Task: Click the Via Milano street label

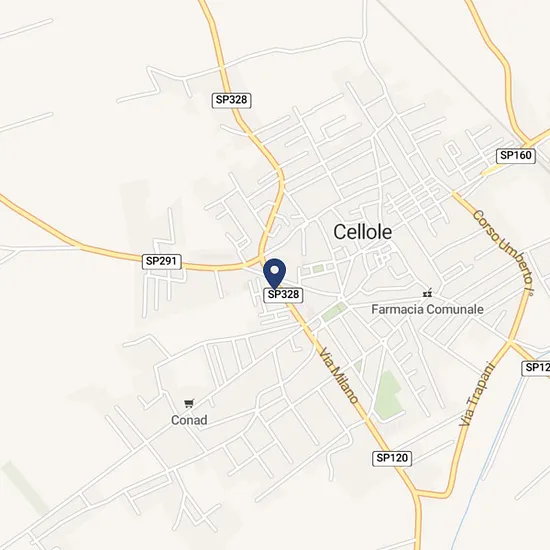Action: pos(339,376)
